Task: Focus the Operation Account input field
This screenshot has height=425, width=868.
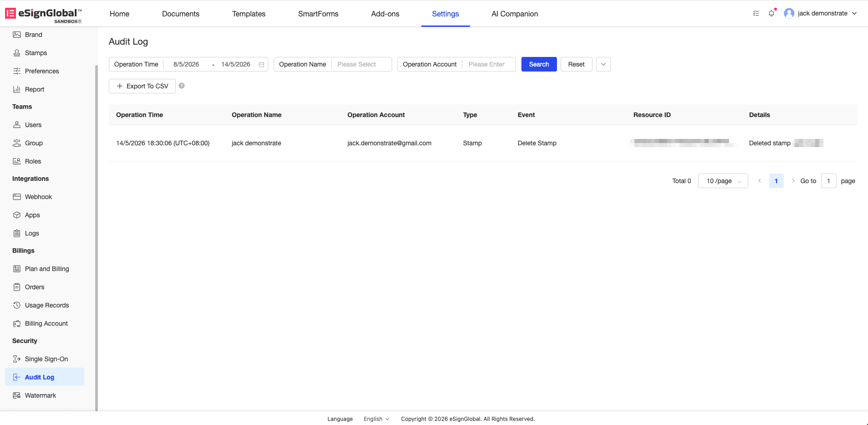Action: [489, 64]
